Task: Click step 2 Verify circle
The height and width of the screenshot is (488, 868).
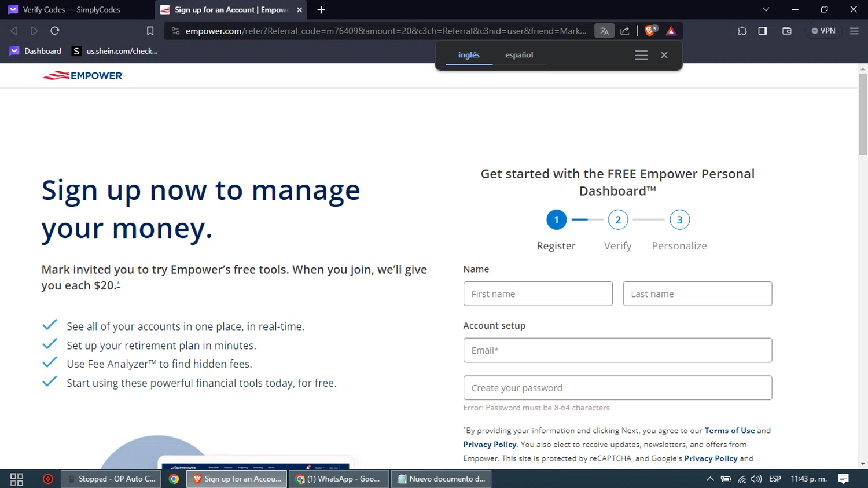Action: pos(618,219)
